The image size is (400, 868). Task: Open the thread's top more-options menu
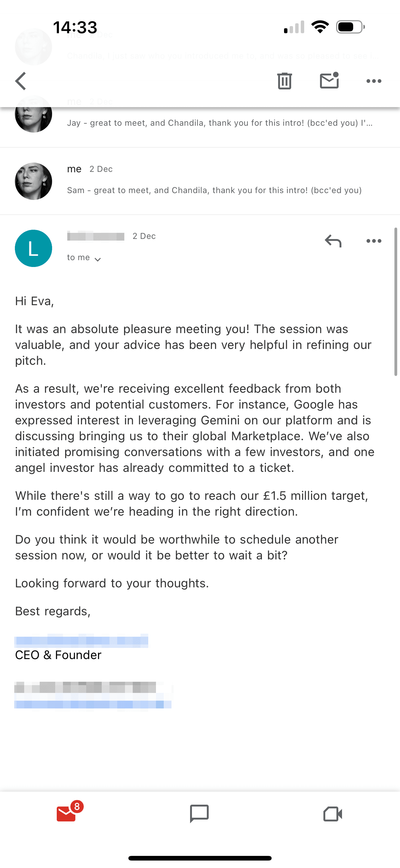click(x=374, y=81)
